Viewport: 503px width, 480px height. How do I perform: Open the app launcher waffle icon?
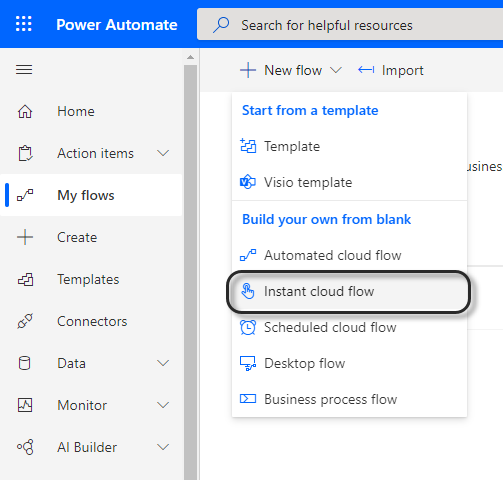coord(24,24)
